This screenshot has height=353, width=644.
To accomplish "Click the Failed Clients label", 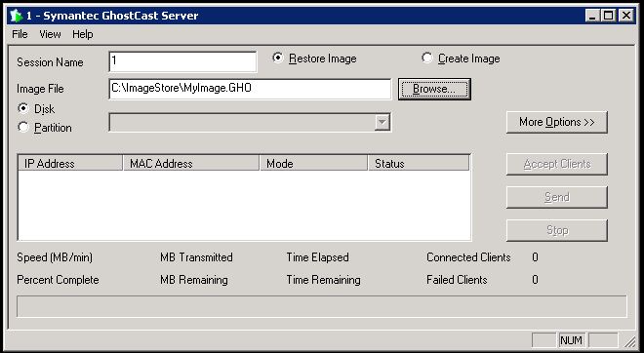I will coord(457,280).
